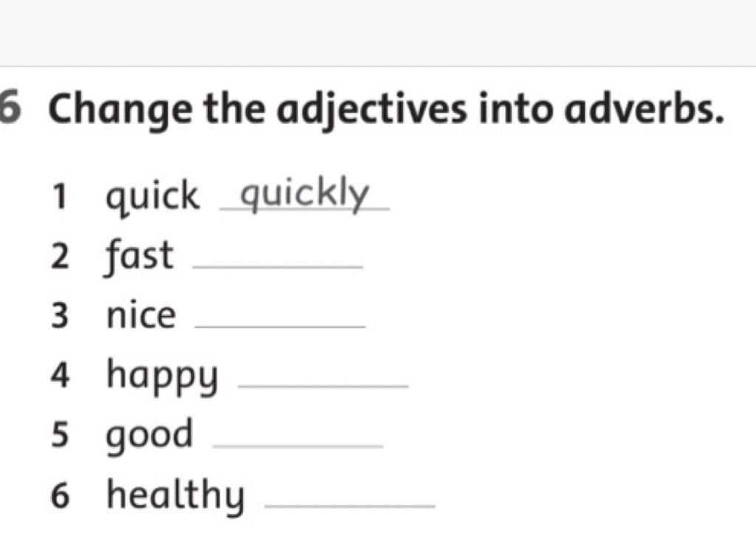This screenshot has height=535, width=756.
Task: Click the blank line after 'happy'
Action: click(x=323, y=386)
